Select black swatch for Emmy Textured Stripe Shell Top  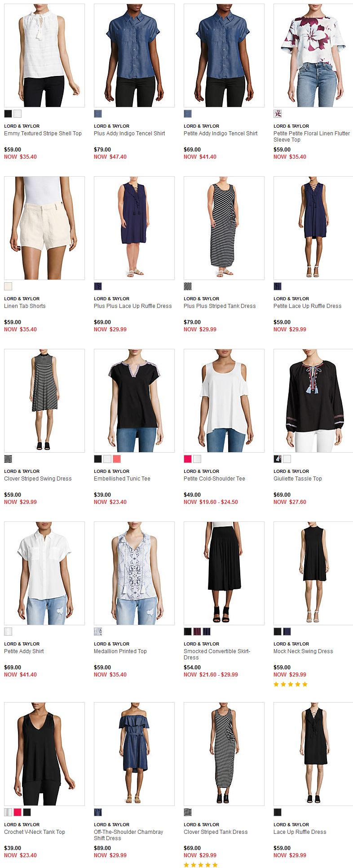pyautogui.click(x=8, y=114)
